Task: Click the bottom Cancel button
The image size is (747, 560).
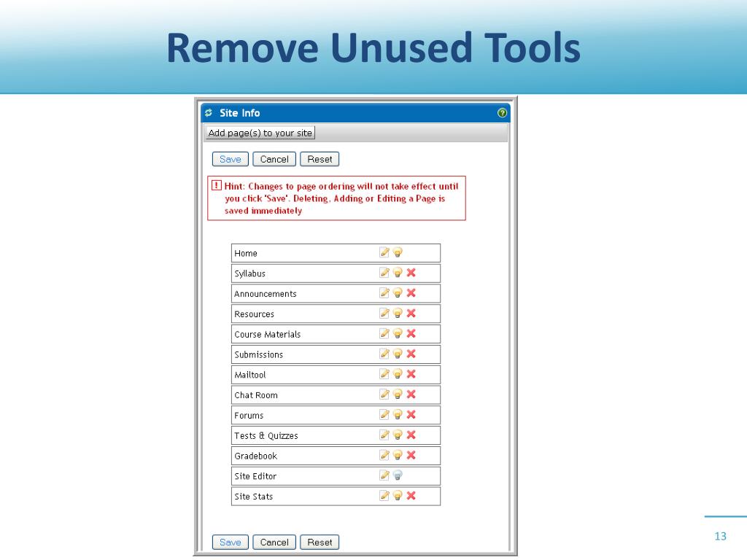Action: tap(274, 542)
